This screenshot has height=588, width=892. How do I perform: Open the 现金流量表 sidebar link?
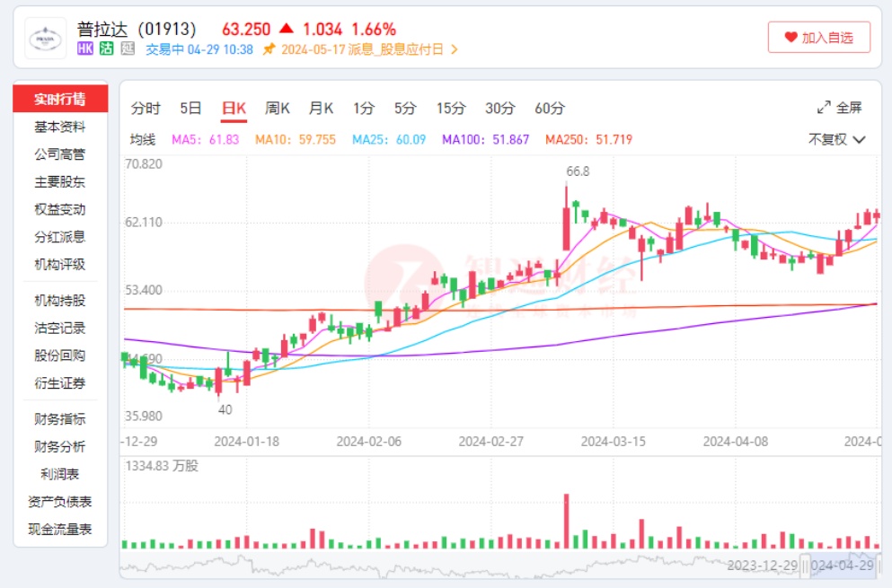point(60,530)
